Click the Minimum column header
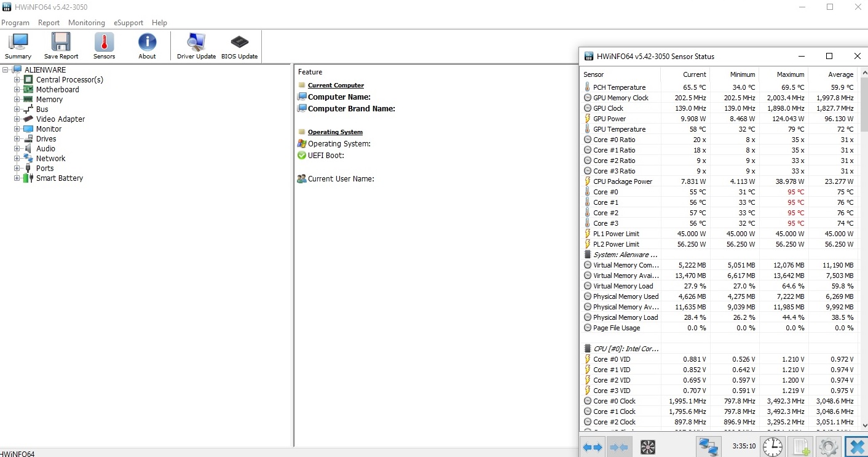Viewport: 868px width, 457px height. (735, 74)
